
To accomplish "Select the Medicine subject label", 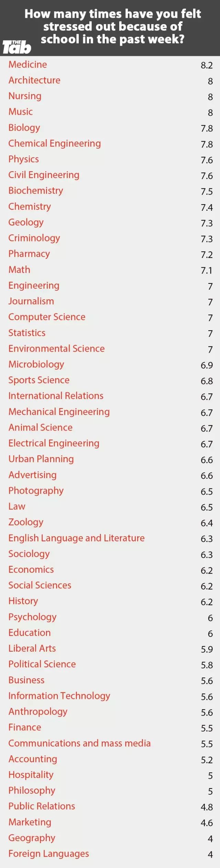I will (28, 64).
